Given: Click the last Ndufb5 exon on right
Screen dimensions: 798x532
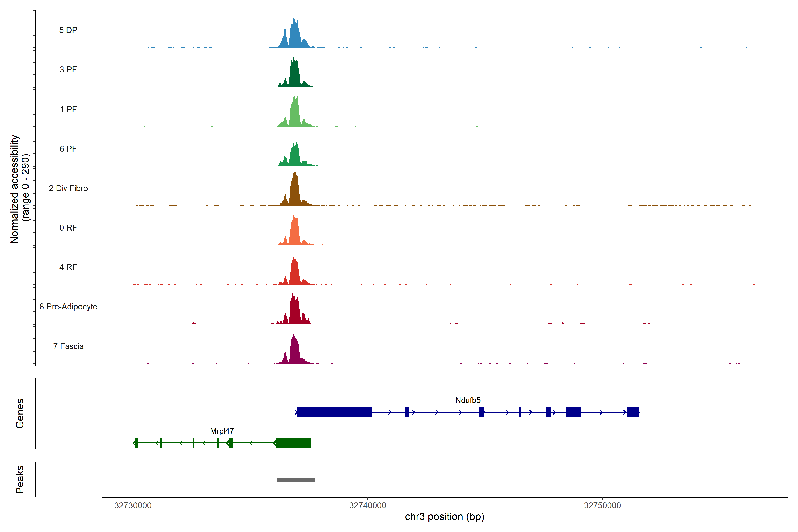Looking at the screenshot, I should (x=633, y=412).
